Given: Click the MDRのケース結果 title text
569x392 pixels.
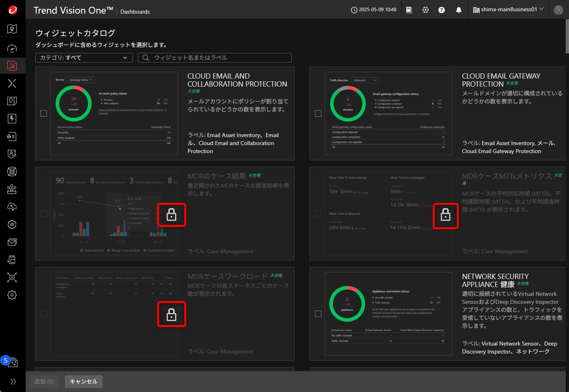Looking at the screenshot, I should pos(217,176).
